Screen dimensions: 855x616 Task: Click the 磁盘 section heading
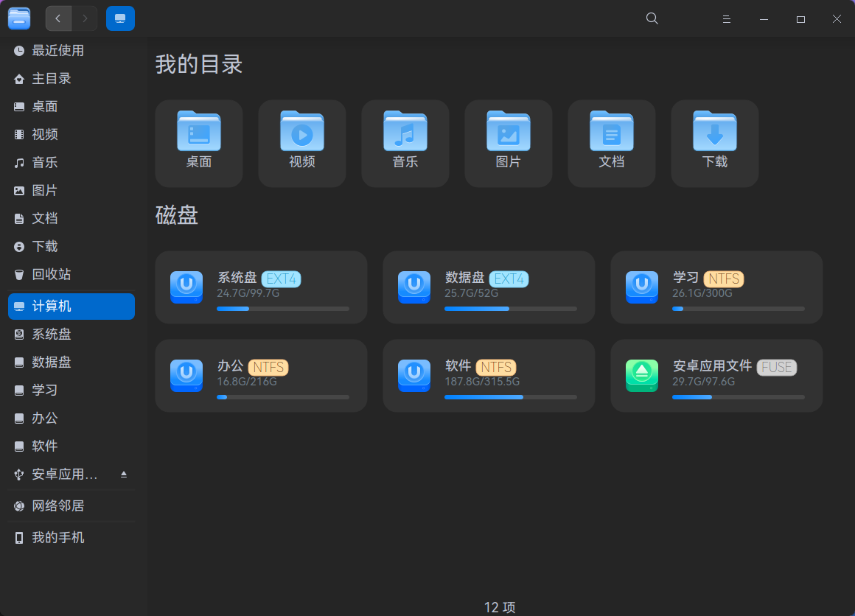coord(177,214)
